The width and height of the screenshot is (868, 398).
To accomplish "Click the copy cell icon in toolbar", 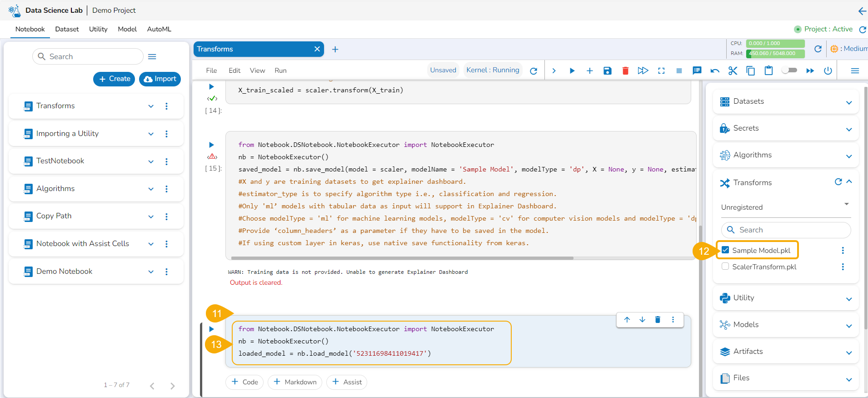I will (751, 71).
